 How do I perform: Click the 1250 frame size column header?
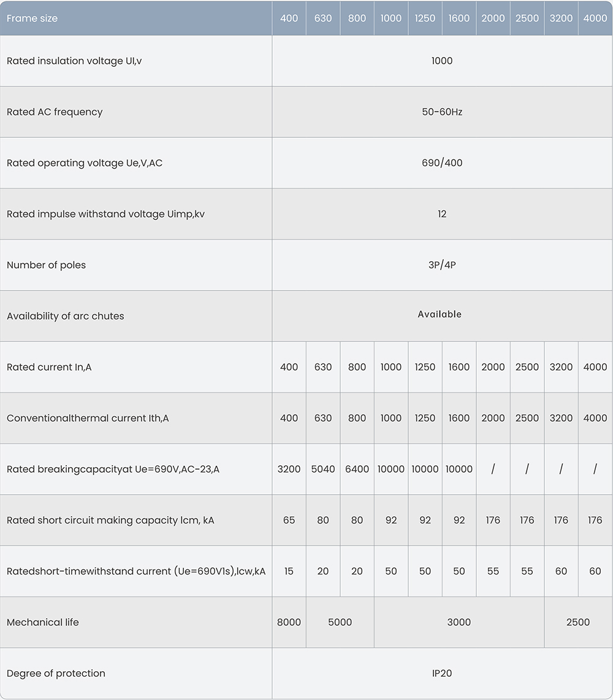click(x=425, y=18)
